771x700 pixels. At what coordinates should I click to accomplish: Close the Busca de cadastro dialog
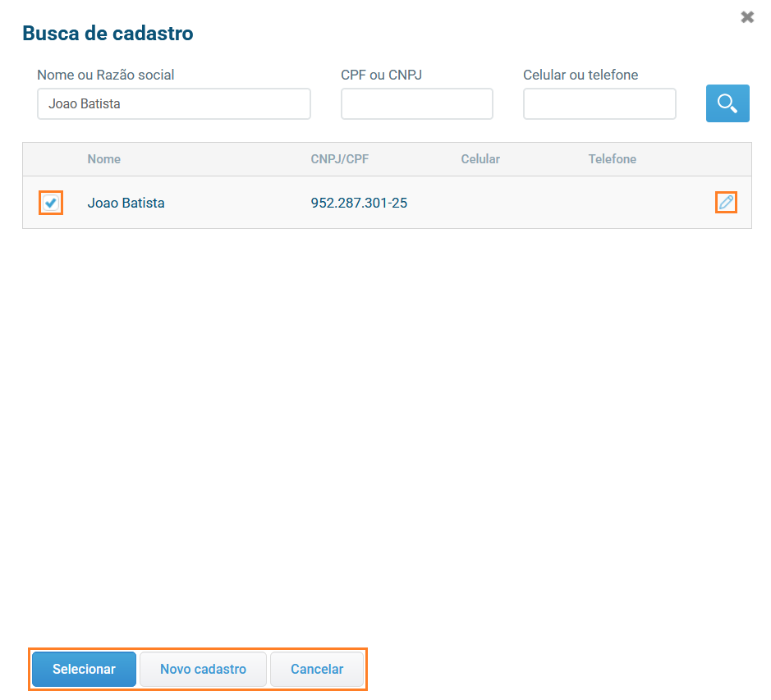[x=746, y=17]
